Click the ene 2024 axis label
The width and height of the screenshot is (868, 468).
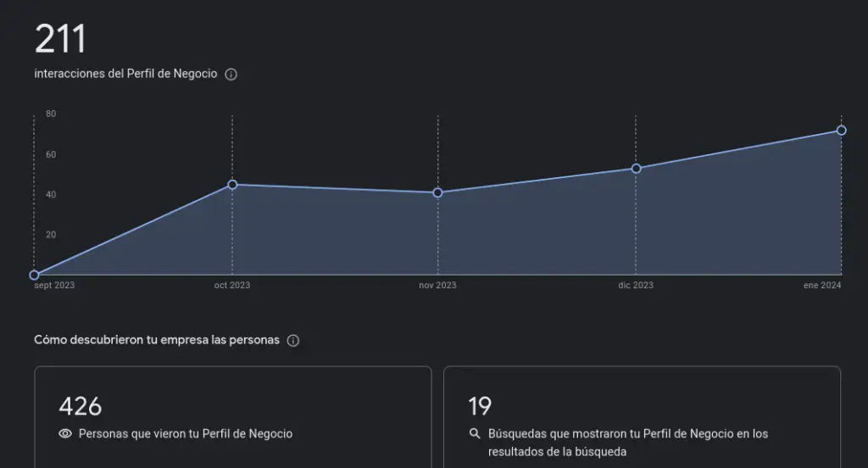[x=822, y=285]
